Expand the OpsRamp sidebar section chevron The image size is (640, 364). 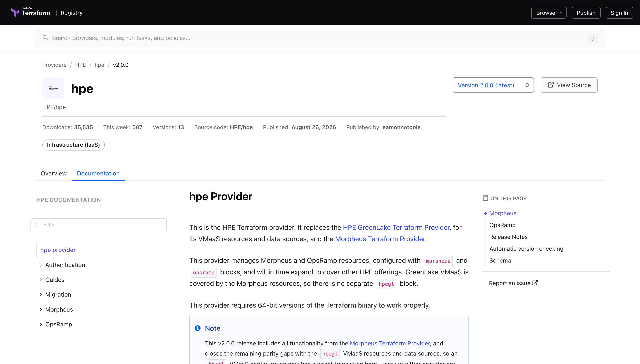click(41, 324)
